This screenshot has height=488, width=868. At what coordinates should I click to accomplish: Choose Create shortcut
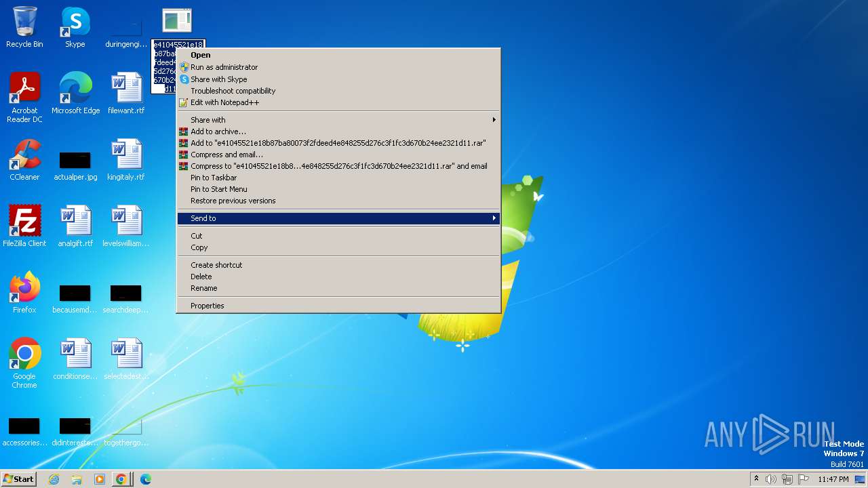point(338,265)
